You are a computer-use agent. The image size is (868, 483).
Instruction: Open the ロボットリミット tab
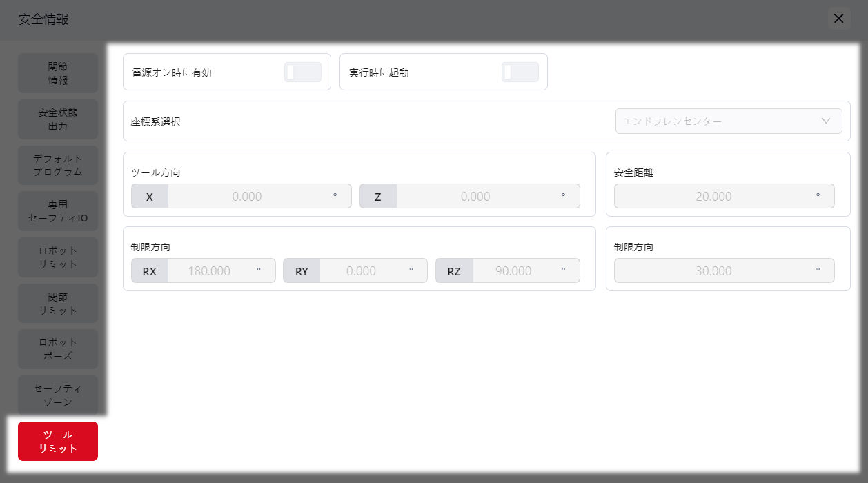click(58, 257)
